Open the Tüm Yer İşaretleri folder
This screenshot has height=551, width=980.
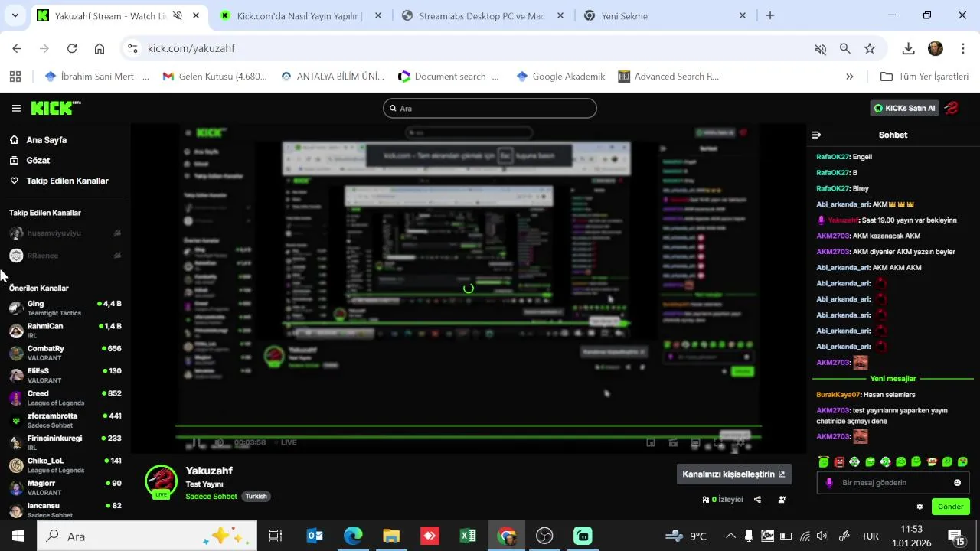pos(925,76)
